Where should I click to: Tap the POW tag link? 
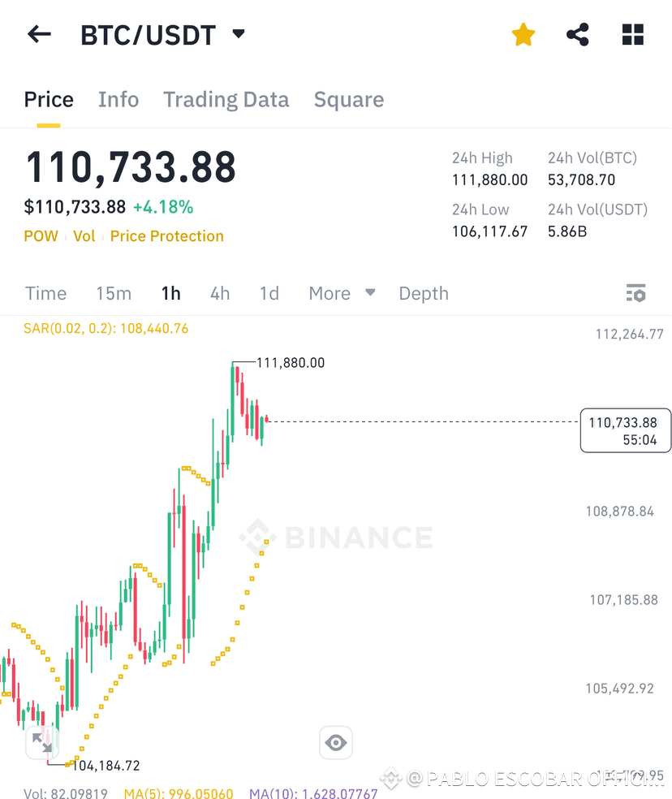41,236
